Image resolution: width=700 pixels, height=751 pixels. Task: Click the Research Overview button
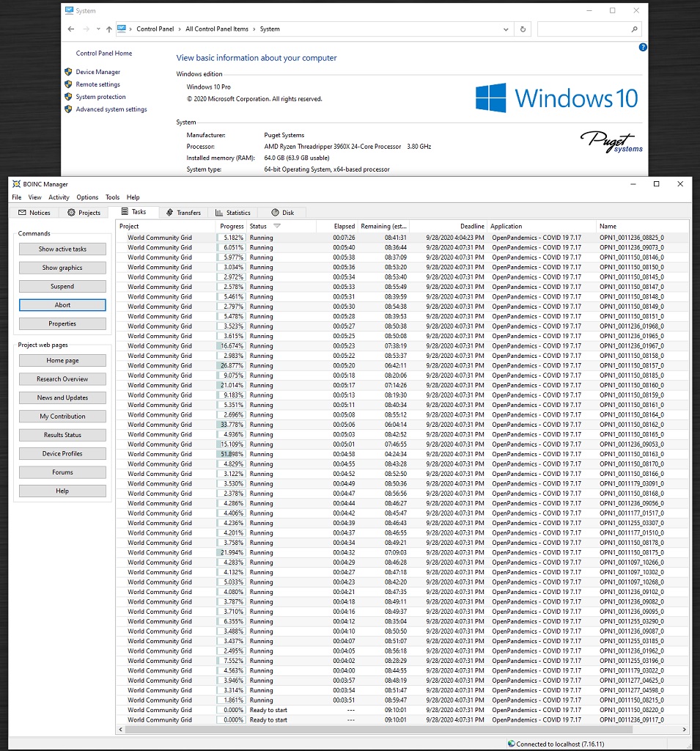pos(62,379)
